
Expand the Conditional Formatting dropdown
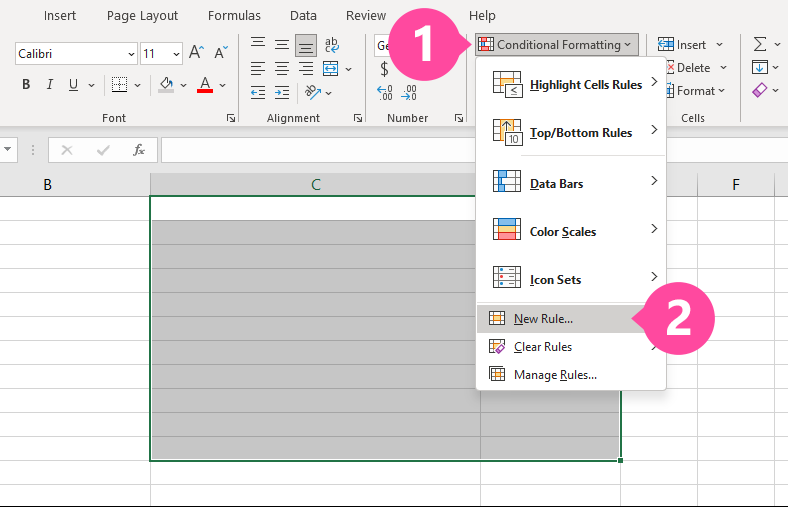pyautogui.click(x=555, y=45)
